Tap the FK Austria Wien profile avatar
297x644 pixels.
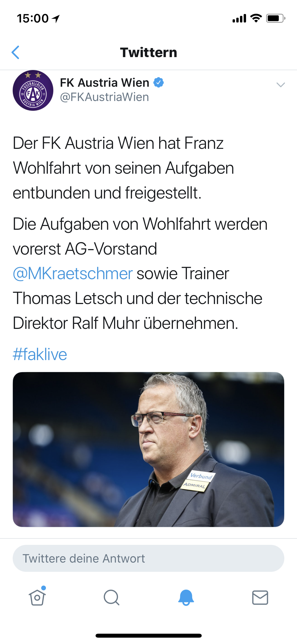click(x=33, y=90)
